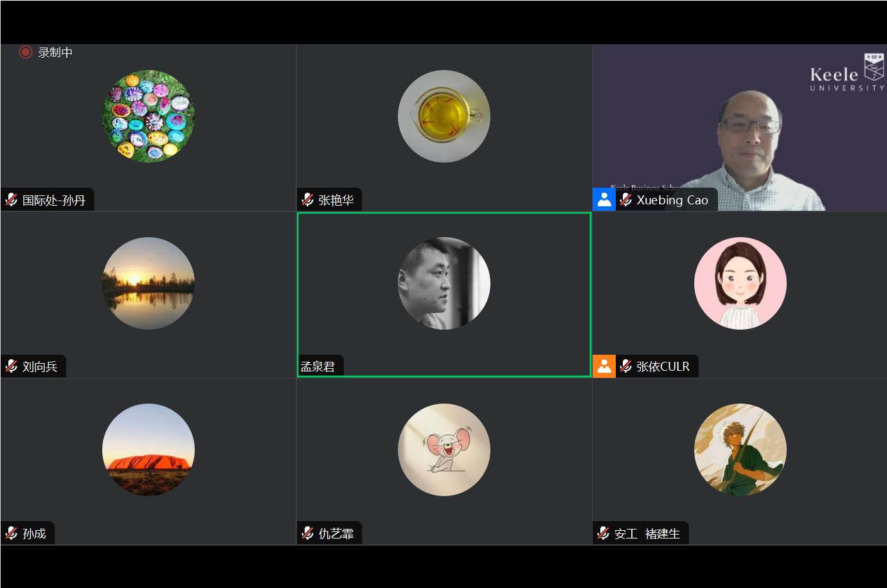Click muted mic icon beside 安工 褚建生
887x588 pixels.
click(604, 533)
